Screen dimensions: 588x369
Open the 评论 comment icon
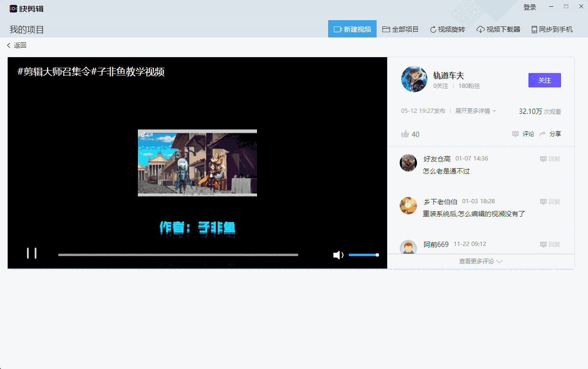pyautogui.click(x=523, y=134)
